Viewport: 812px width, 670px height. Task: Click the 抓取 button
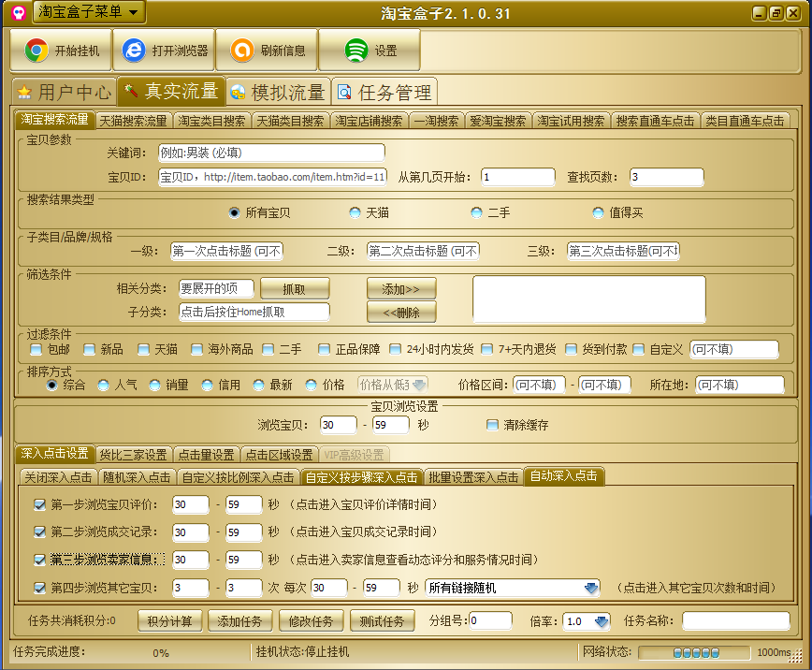click(294, 289)
